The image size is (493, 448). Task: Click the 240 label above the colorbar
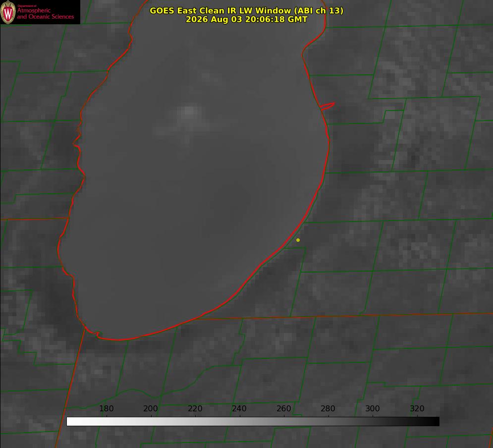[x=239, y=408]
